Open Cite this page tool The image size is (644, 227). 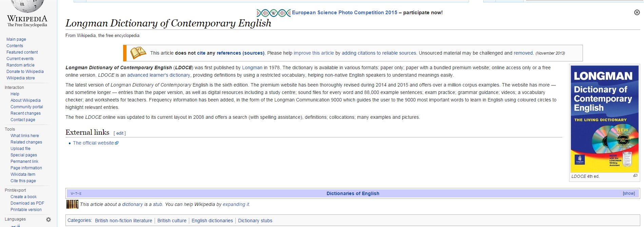coord(23,181)
